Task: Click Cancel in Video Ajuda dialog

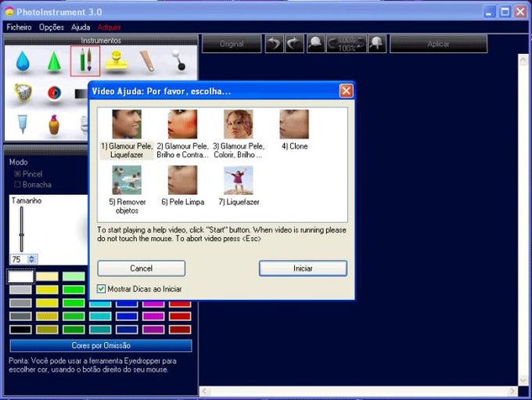Action: [141, 268]
